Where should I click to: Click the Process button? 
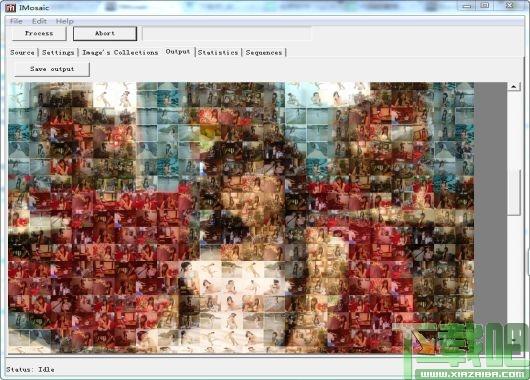39,33
